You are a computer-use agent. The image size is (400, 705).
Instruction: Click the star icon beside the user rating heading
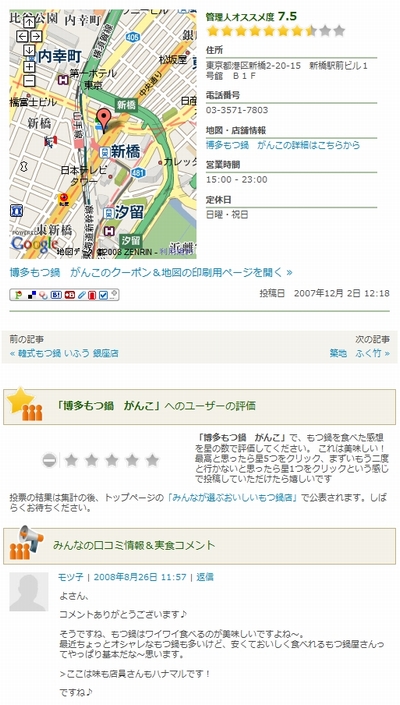click(x=25, y=404)
